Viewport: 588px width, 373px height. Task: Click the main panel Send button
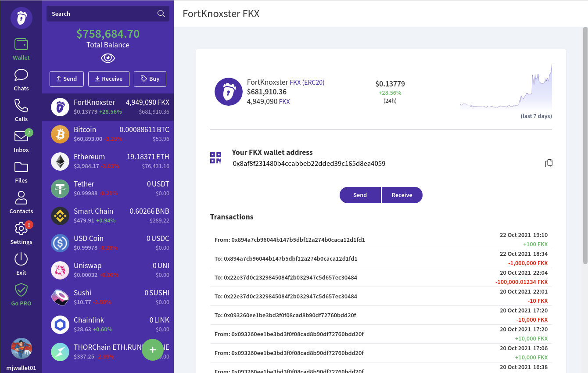point(360,195)
